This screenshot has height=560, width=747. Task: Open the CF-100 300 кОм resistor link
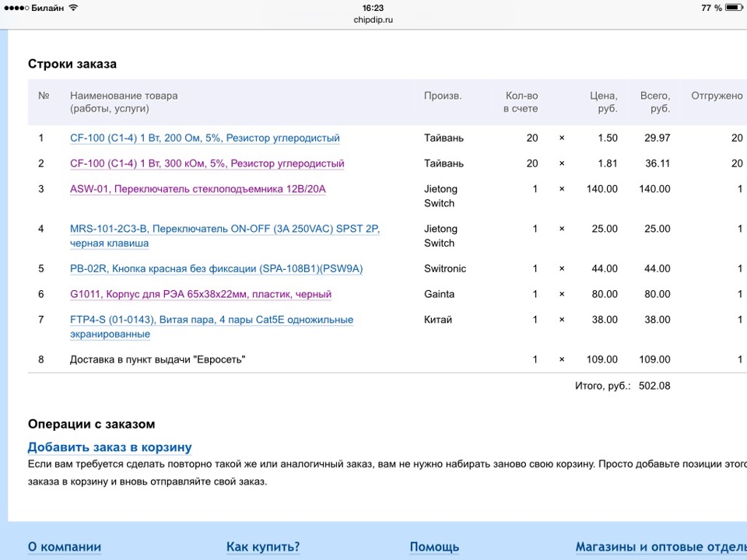tap(207, 164)
